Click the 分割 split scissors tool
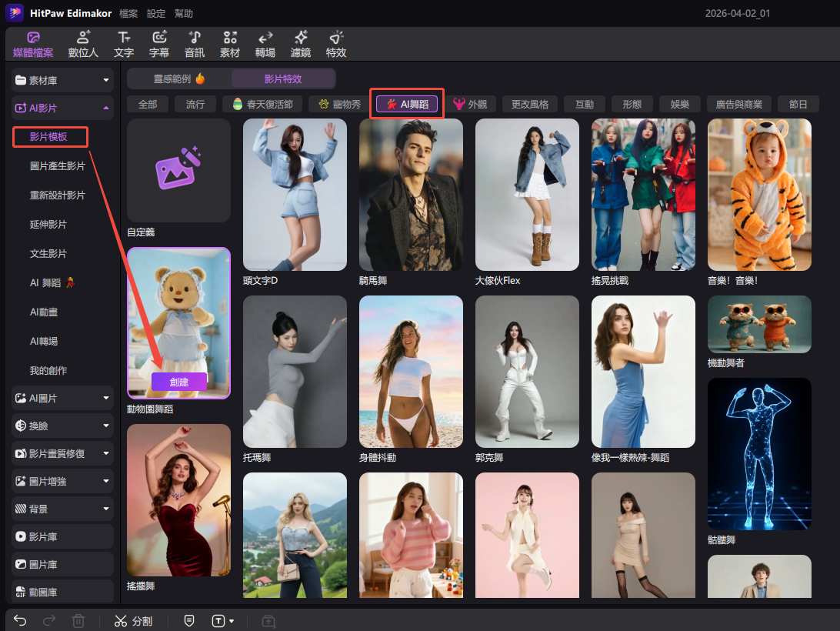Image resolution: width=840 pixels, height=631 pixels. click(x=133, y=620)
